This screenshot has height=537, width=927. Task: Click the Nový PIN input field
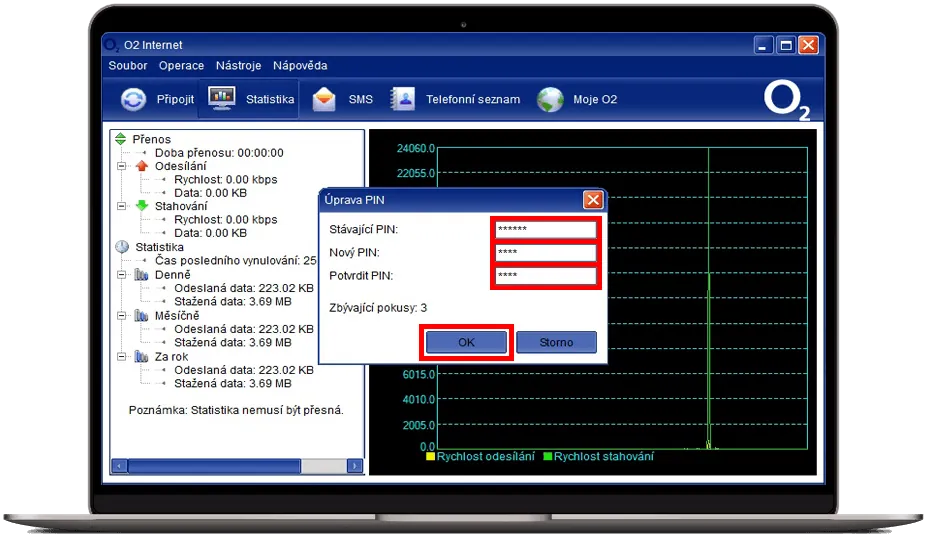[x=545, y=252]
